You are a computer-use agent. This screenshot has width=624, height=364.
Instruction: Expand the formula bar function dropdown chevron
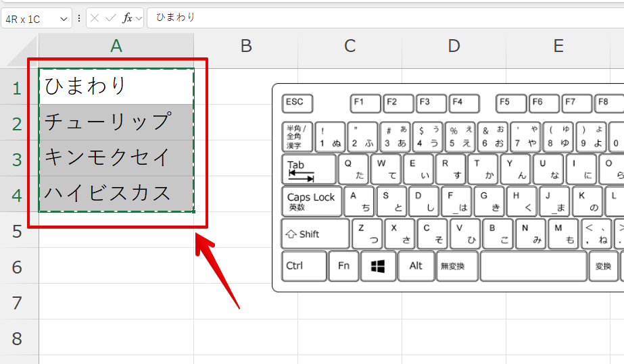[x=139, y=18]
